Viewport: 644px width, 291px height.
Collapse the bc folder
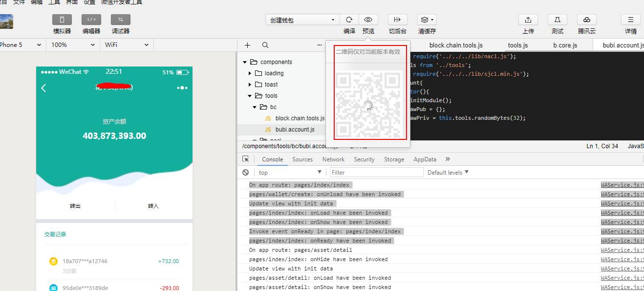point(255,107)
